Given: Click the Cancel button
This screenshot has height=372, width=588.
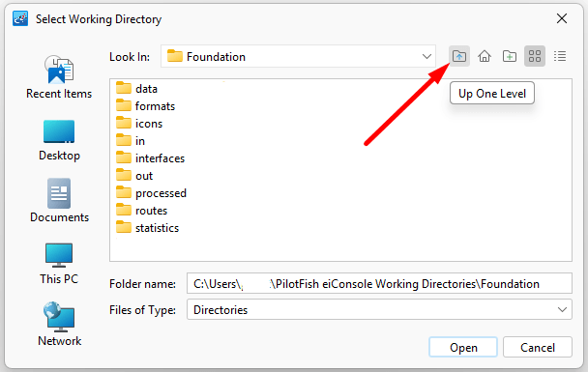Looking at the screenshot, I should 538,347.
